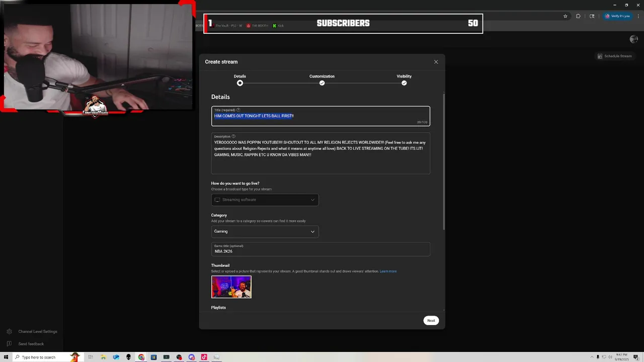Click the Verify it's you profile button

pyautogui.click(x=617, y=16)
